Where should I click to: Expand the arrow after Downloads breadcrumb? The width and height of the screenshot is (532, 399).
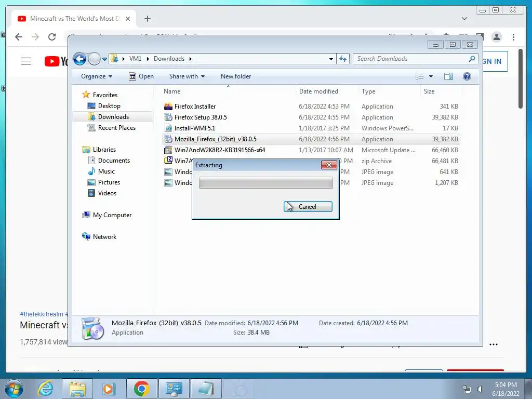click(x=190, y=59)
